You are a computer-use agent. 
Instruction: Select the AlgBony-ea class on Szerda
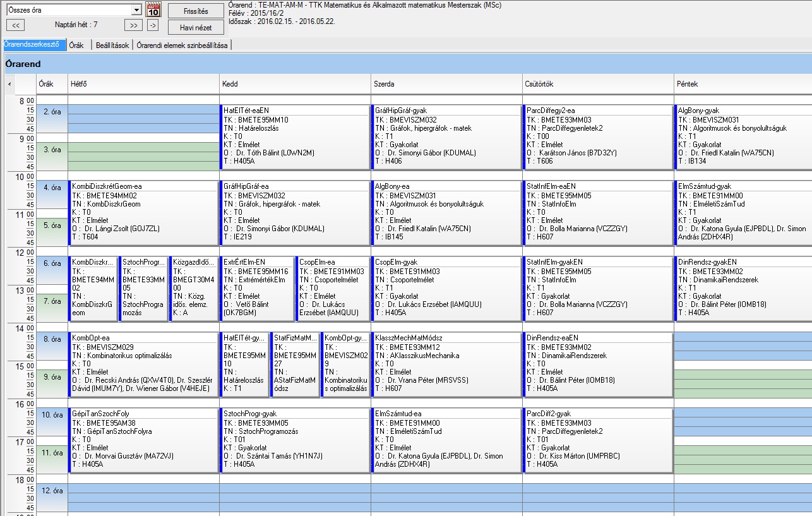click(x=446, y=213)
